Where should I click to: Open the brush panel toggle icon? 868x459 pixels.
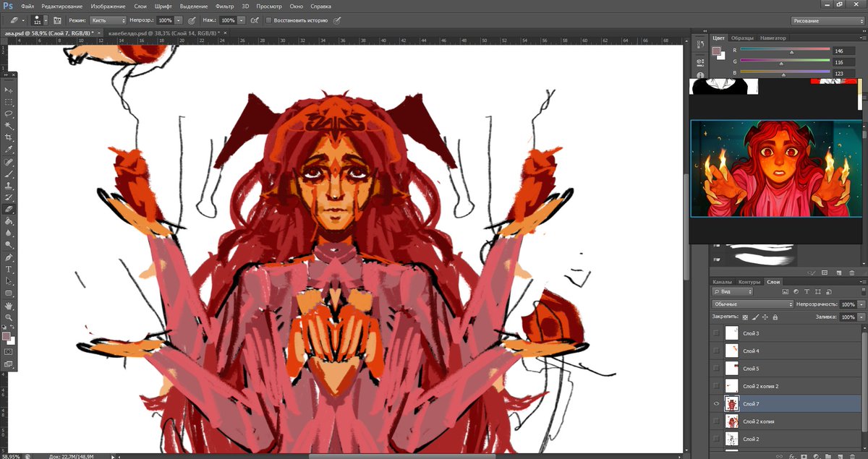(57, 20)
